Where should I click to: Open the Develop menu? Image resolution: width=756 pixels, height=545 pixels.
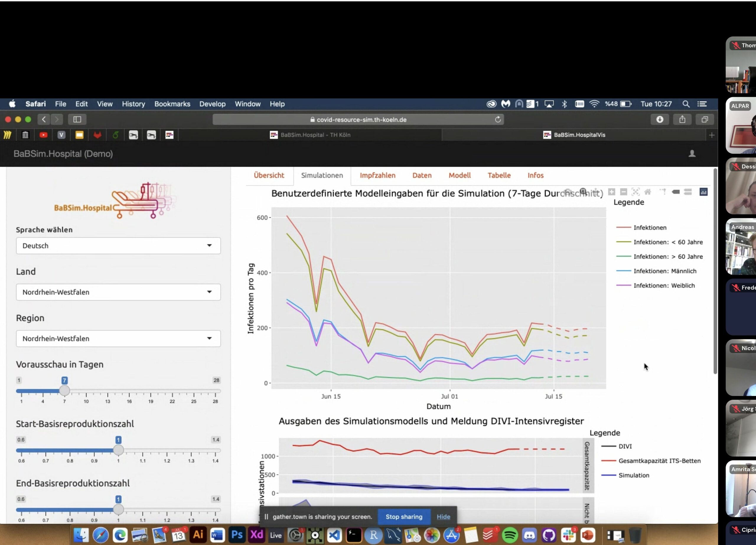[x=212, y=104]
